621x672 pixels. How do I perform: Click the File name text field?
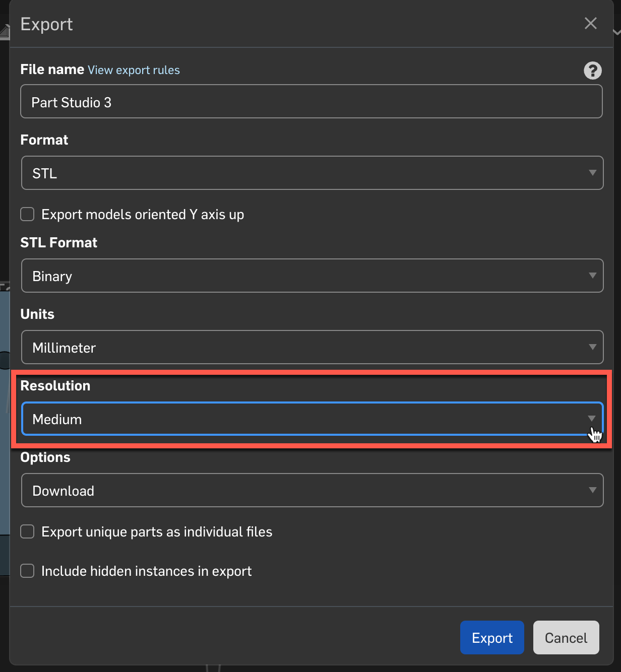pos(311,102)
